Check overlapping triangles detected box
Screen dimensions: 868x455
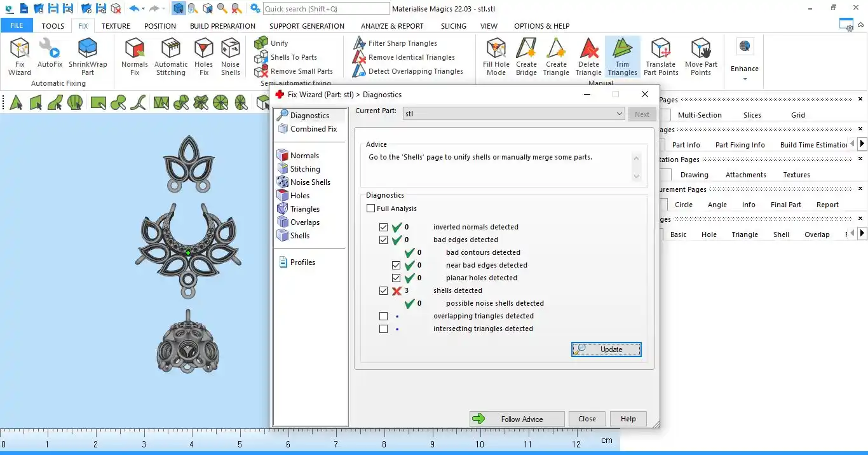pos(383,316)
